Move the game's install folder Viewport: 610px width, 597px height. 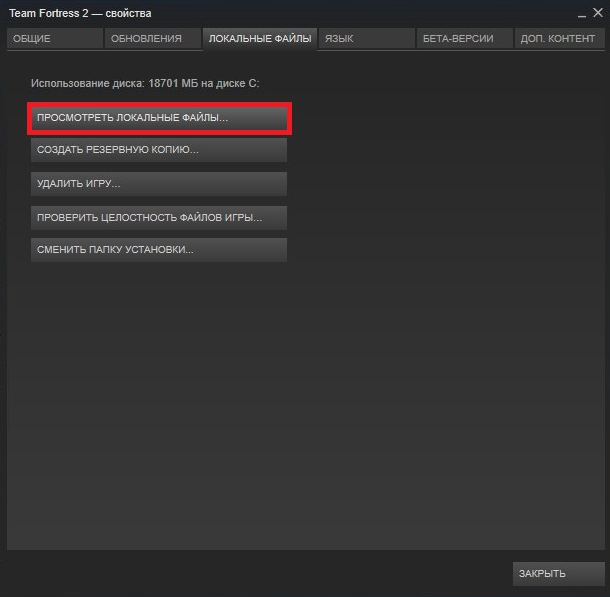159,250
